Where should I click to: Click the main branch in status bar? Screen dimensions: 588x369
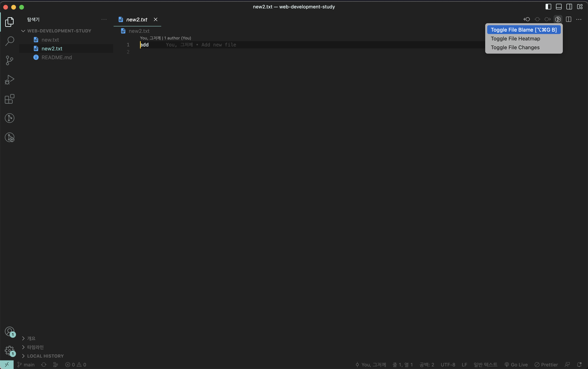pos(26,365)
